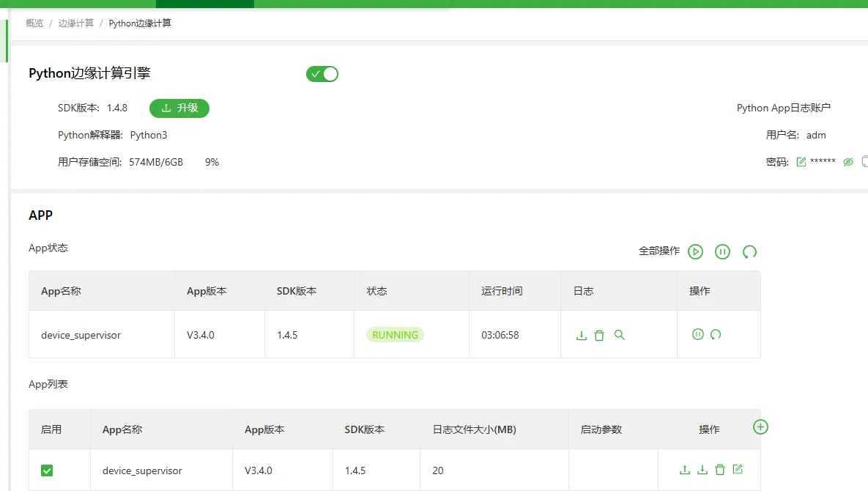Click the storage usage value 574MB/6GB
This screenshot has width=868, height=491.
tap(156, 162)
